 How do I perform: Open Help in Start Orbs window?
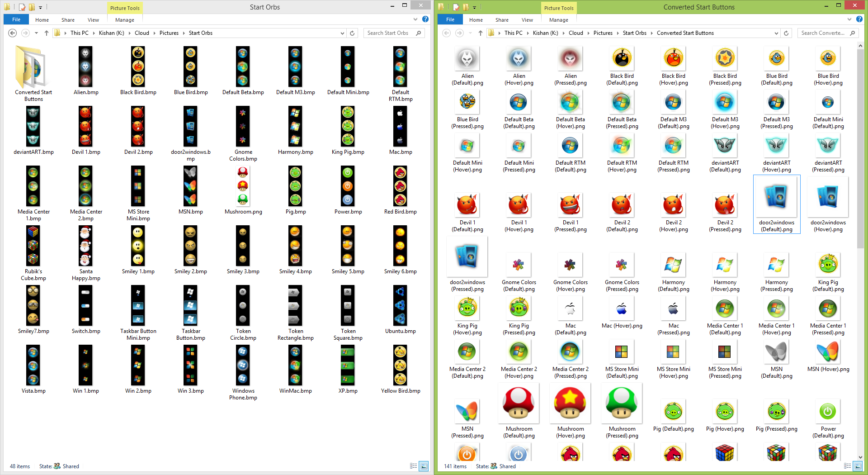click(425, 19)
